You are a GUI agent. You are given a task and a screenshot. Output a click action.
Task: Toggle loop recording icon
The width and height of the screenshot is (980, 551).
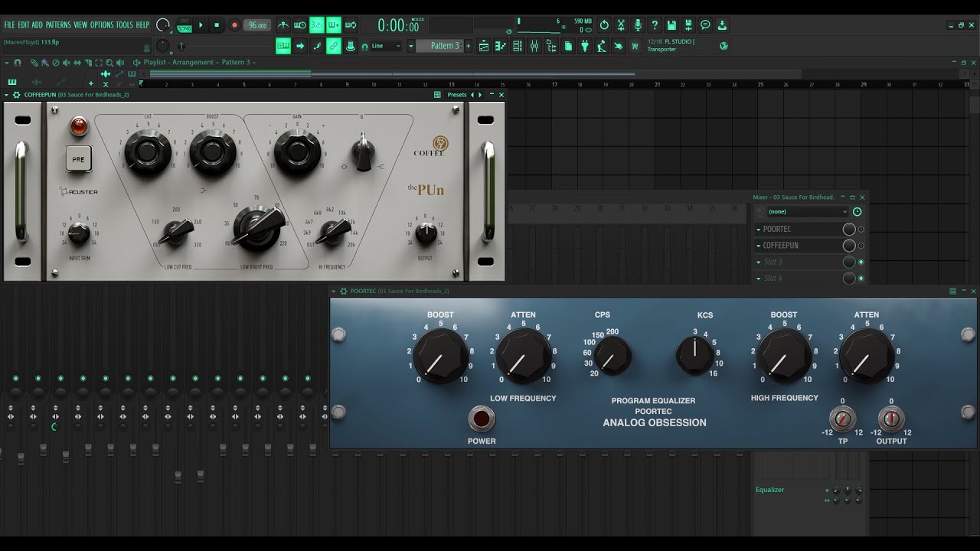351,25
